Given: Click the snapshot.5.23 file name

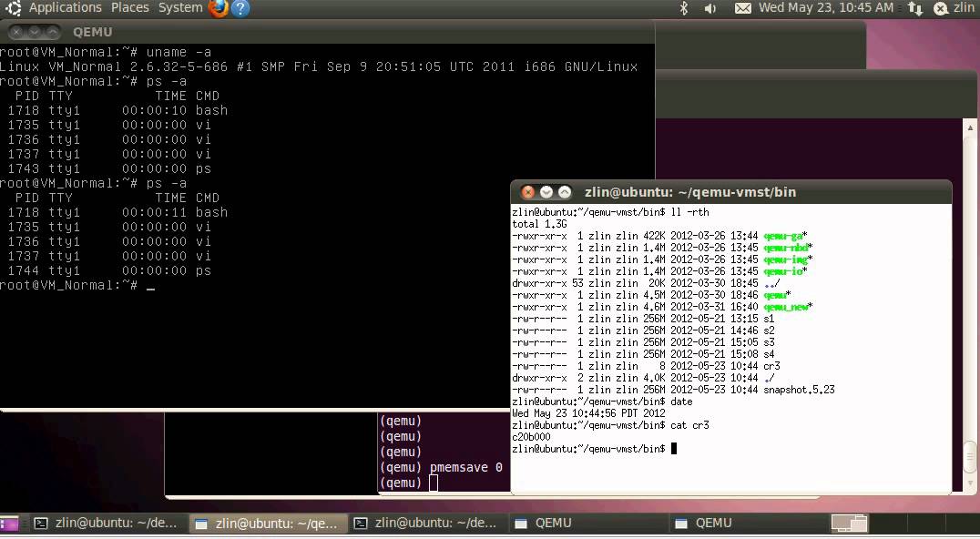Looking at the screenshot, I should [x=799, y=390].
